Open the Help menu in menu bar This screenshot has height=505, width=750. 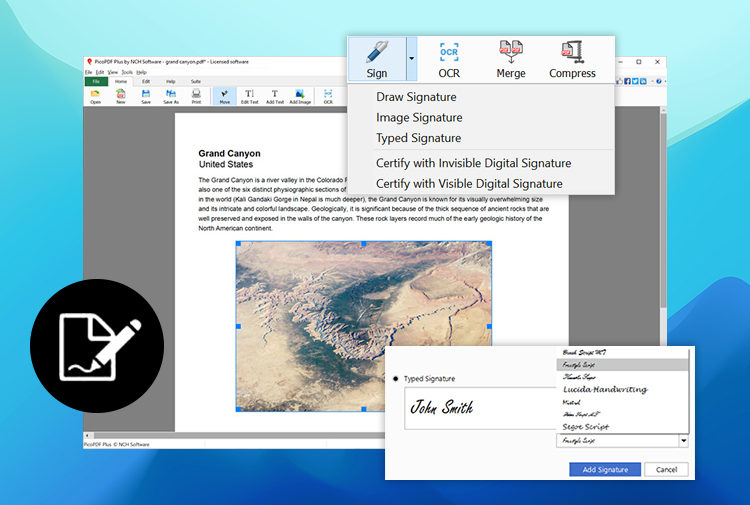141,72
